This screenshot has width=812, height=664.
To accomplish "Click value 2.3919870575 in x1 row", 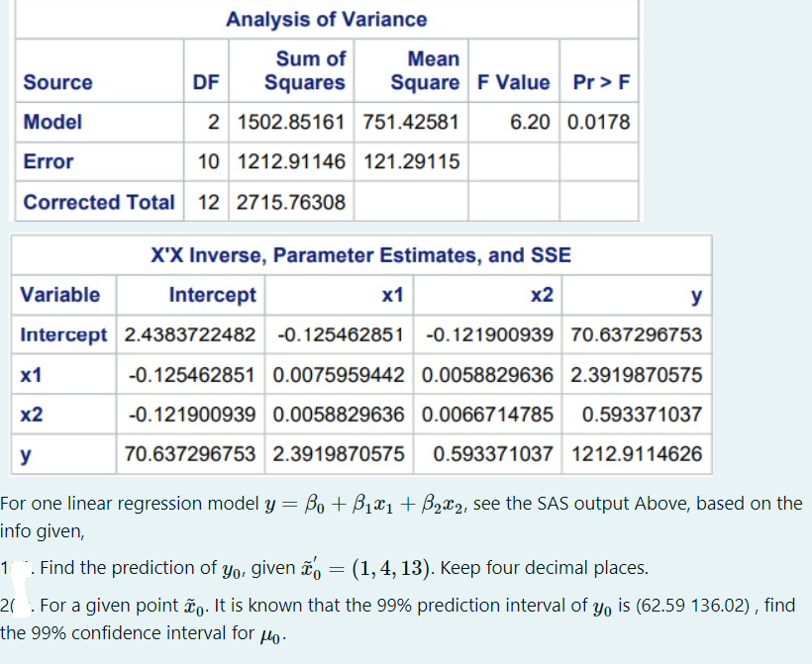I will pos(637,375).
